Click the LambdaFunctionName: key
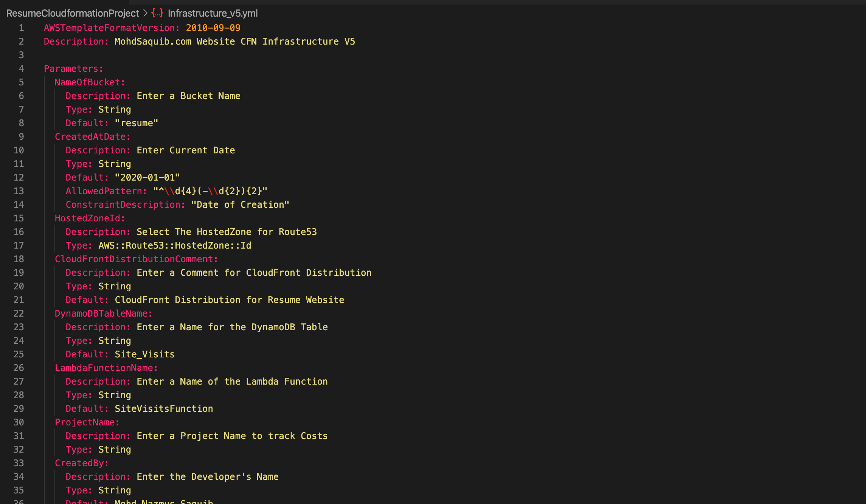Image resolution: width=866 pixels, height=504 pixels. [x=106, y=368]
